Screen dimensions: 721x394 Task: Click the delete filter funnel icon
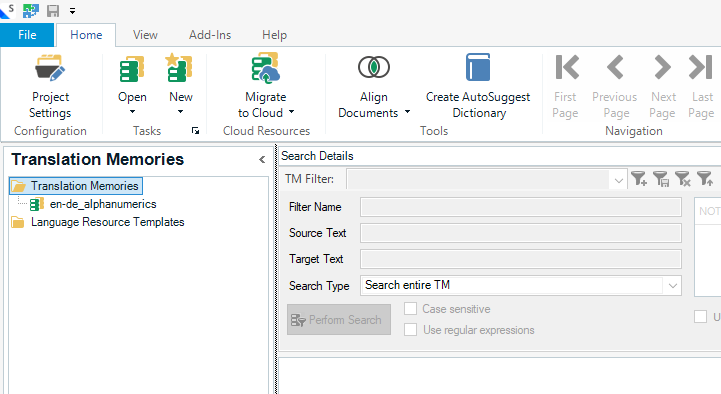(x=682, y=178)
